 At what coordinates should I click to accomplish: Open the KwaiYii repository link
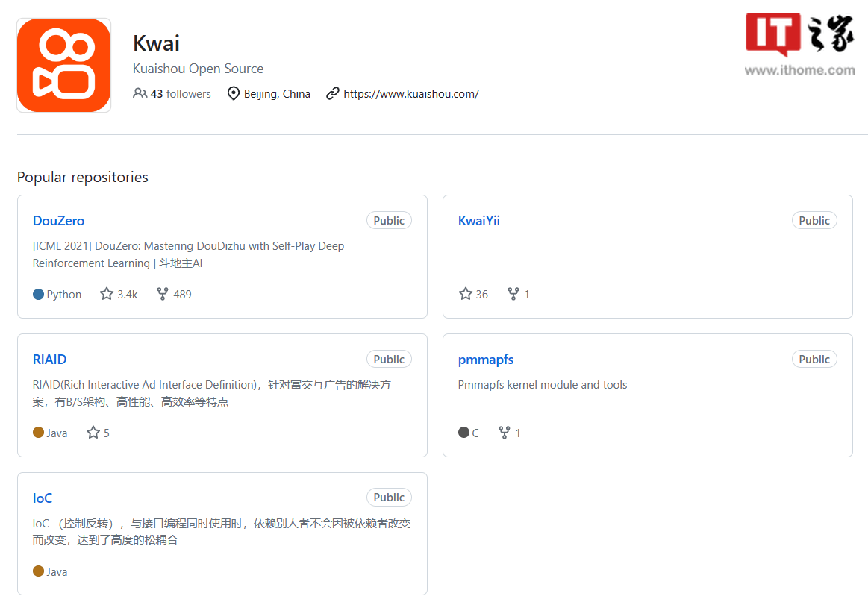coord(479,221)
